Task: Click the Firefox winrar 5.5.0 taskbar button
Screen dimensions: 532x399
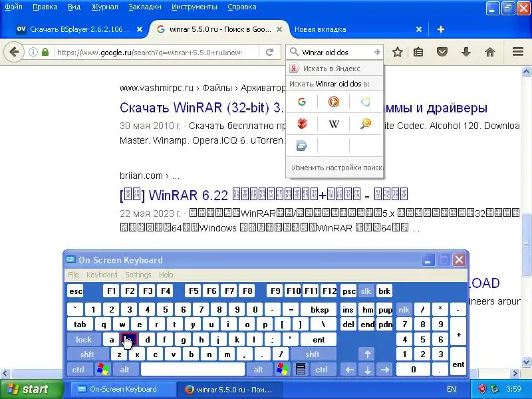Action: [x=230, y=390]
